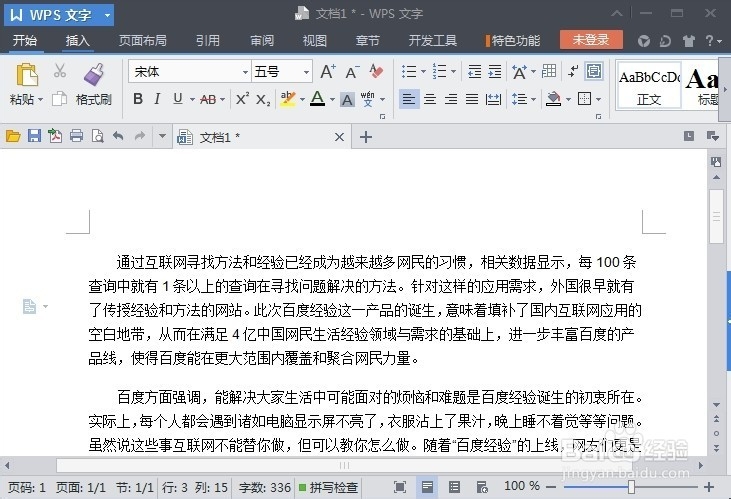The width and height of the screenshot is (731, 499).
Task: Click the Copy icon
Action: click(x=59, y=99)
